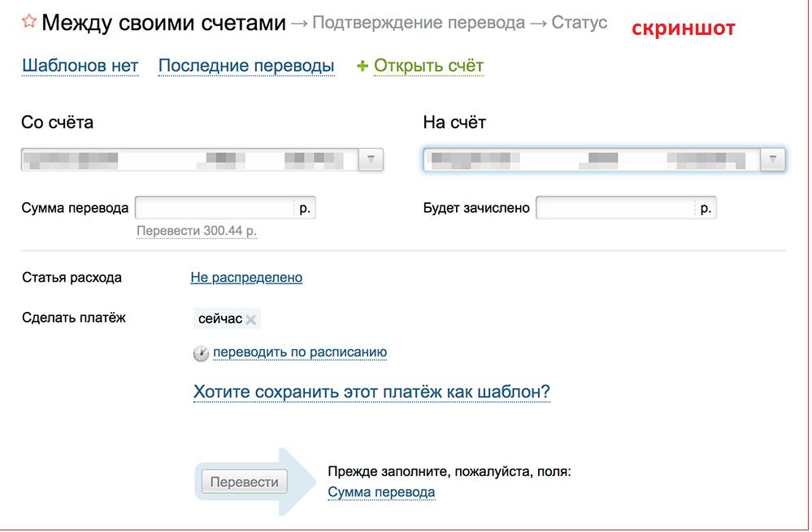
Task: Click 'переводить по расписанию' link
Action: tap(300, 353)
